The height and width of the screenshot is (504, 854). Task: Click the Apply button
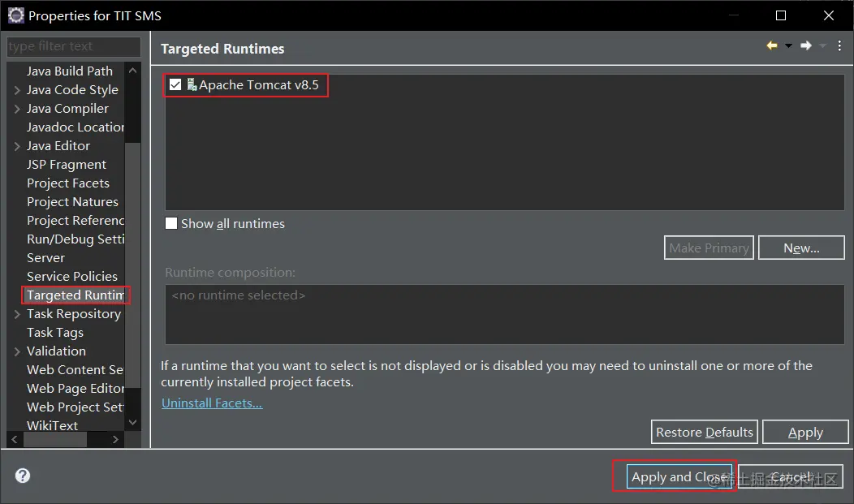[805, 432]
